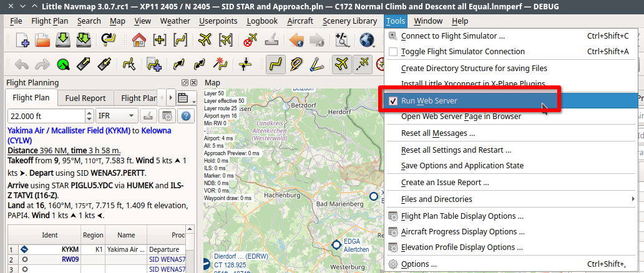
Task: Click the Ident column header
Action: [x=50, y=235]
